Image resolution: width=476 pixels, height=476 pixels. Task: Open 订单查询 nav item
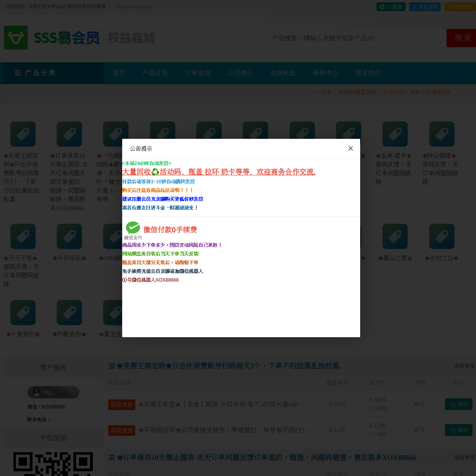tap(198, 73)
